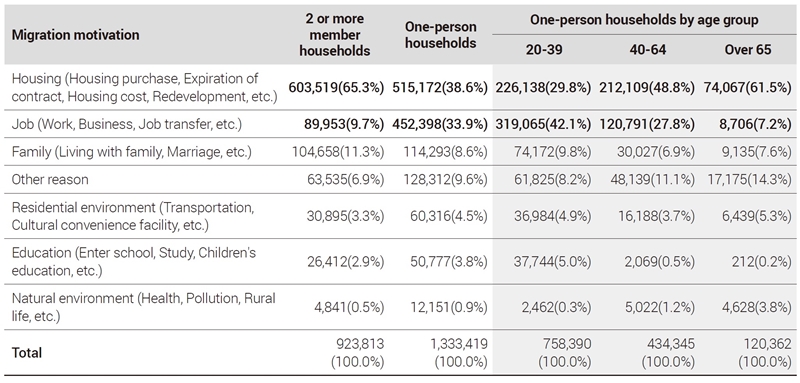This screenshot has height=383, width=800.
Task: Click the Other reason row label
Action: pyautogui.click(x=49, y=180)
